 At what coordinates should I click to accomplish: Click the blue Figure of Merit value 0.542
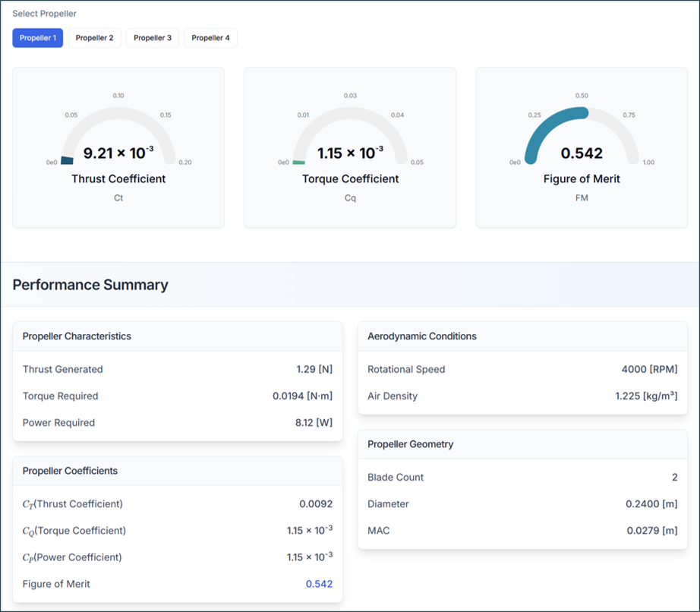click(319, 584)
